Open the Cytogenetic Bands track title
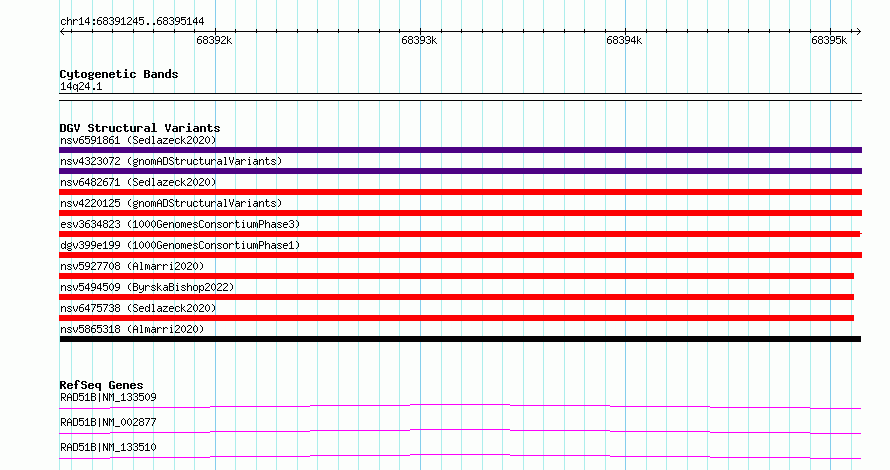 (119, 74)
